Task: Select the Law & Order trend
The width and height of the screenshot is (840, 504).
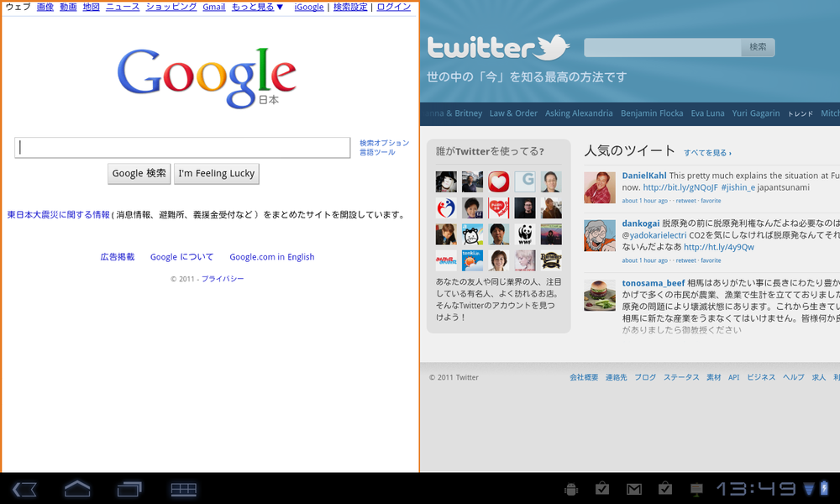Action: click(513, 113)
